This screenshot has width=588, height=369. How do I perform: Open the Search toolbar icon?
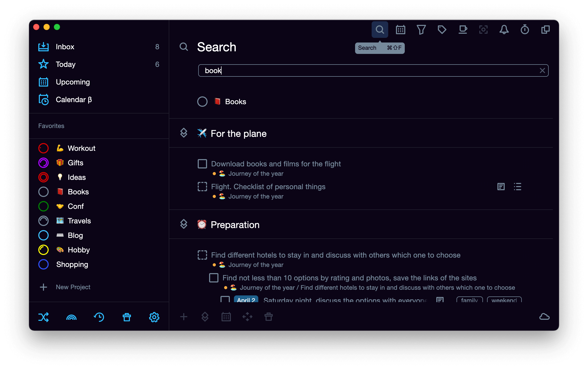(380, 30)
